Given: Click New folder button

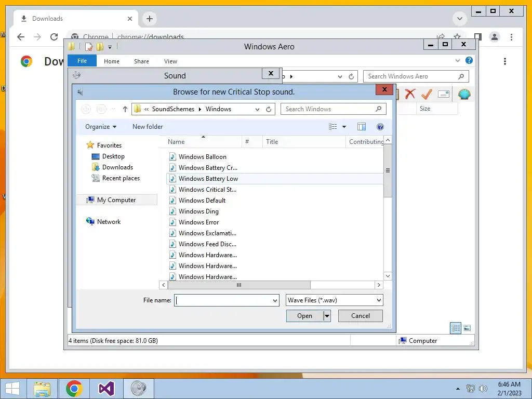Looking at the screenshot, I should (148, 127).
